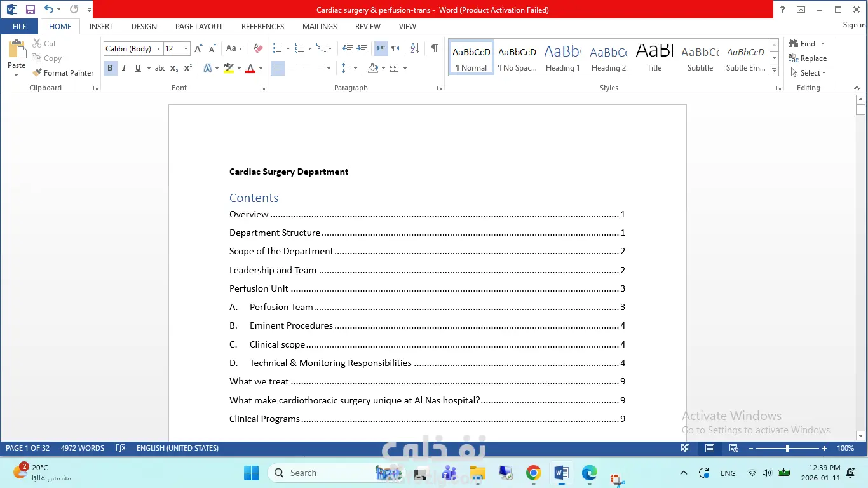868x488 pixels.
Task: Expand the Styles gallery More button
Action: click(774, 71)
